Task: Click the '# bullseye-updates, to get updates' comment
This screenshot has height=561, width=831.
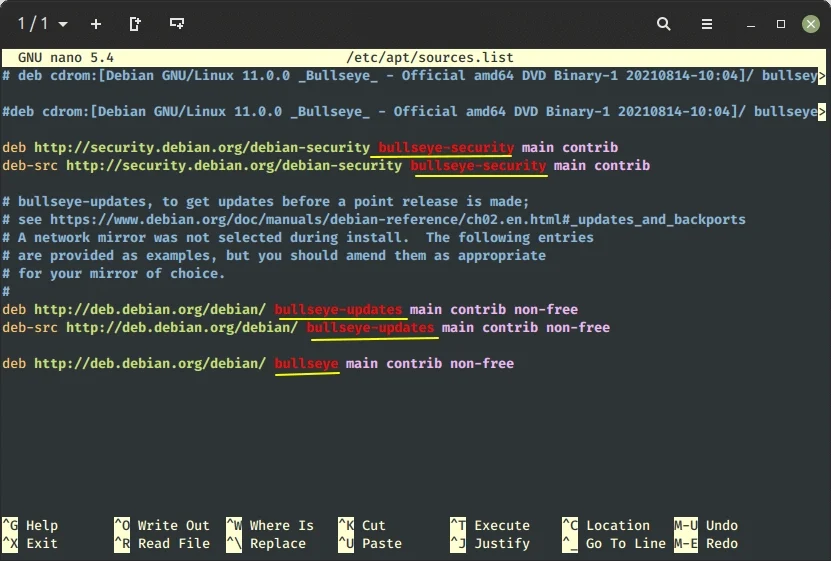Action: 266,201
